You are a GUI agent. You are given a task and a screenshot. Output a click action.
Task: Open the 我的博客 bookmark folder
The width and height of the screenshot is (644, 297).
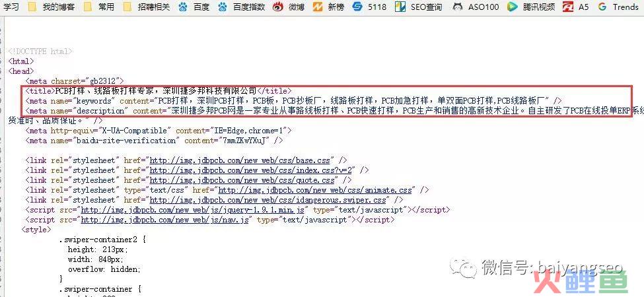pos(52,7)
